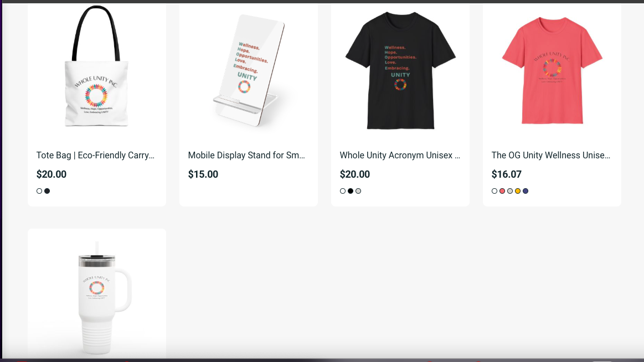Select black color swatch for Tote Bag

(x=47, y=191)
